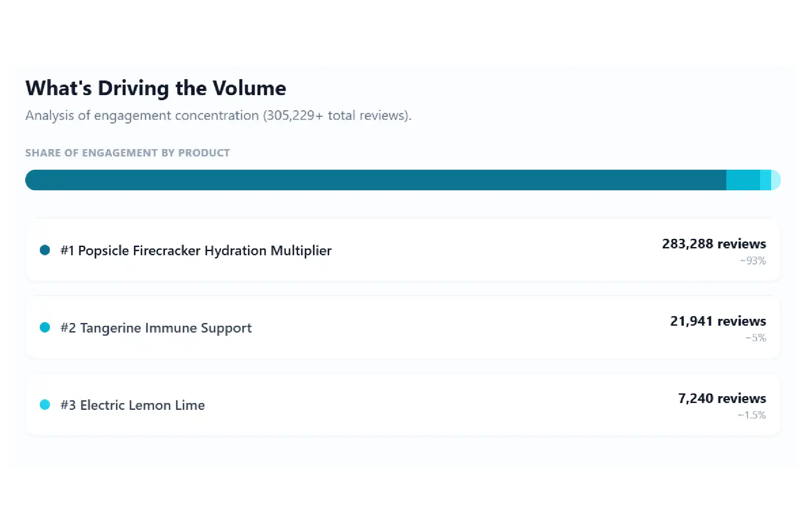The height and width of the screenshot is (532, 805).
Task: Click the cyan dot beside Tangerine Immune Support
Action: coord(45,328)
